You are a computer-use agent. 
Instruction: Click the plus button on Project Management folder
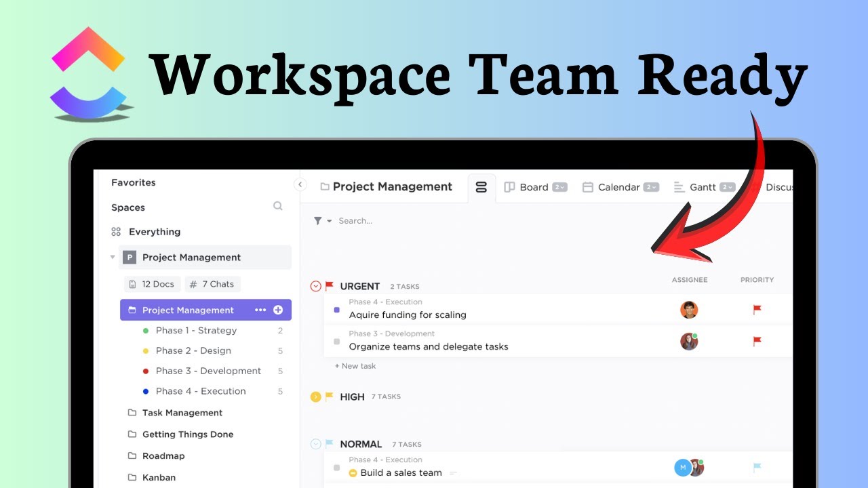click(x=278, y=310)
